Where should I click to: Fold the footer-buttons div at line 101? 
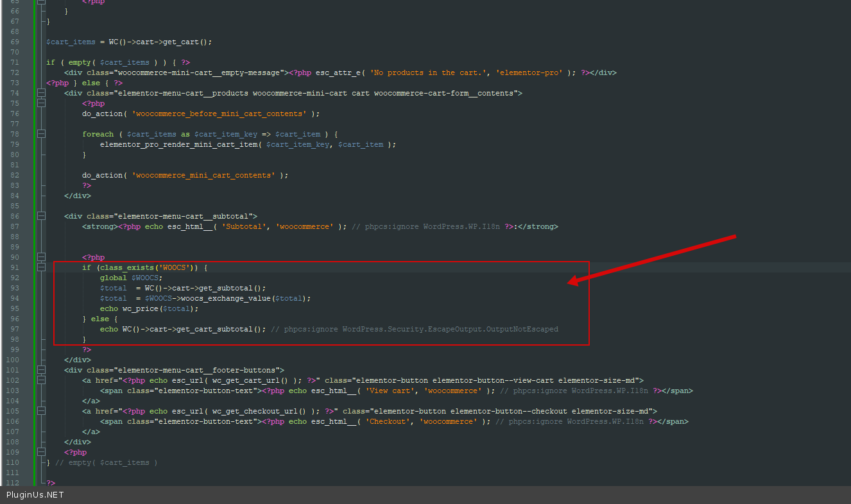point(42,370)
